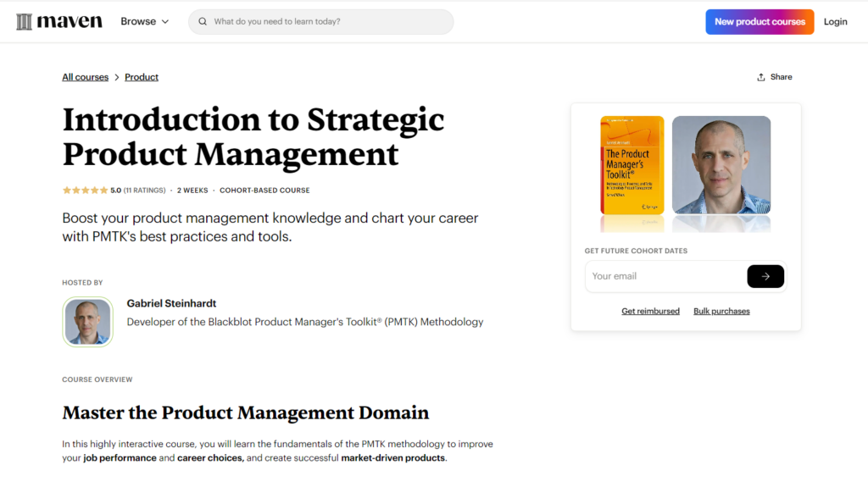The image size is (868, 487).
Task: Open the Browse dropdown menu
Action: [x=144, y=21]
